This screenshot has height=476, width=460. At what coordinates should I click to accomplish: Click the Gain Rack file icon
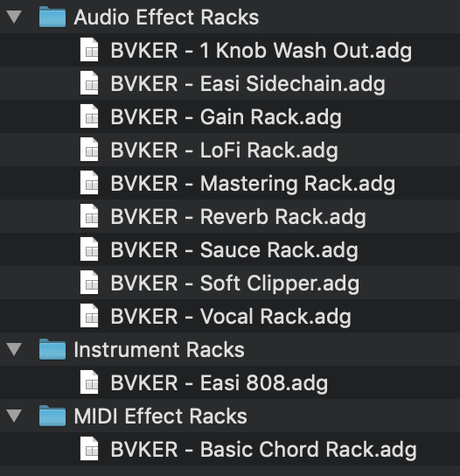(x=89, y=116)
